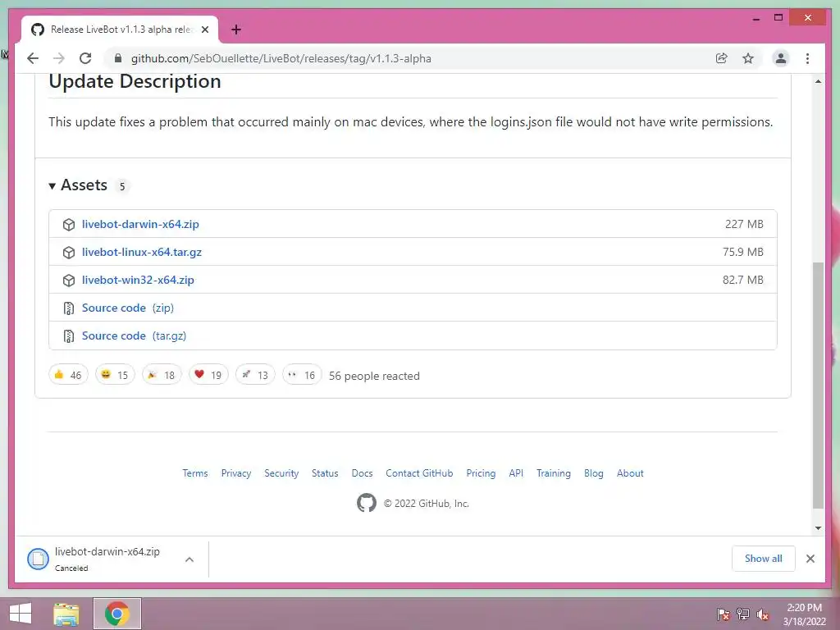
Task: Click scrollbar down arrow
Action: (x=818, y=528)
